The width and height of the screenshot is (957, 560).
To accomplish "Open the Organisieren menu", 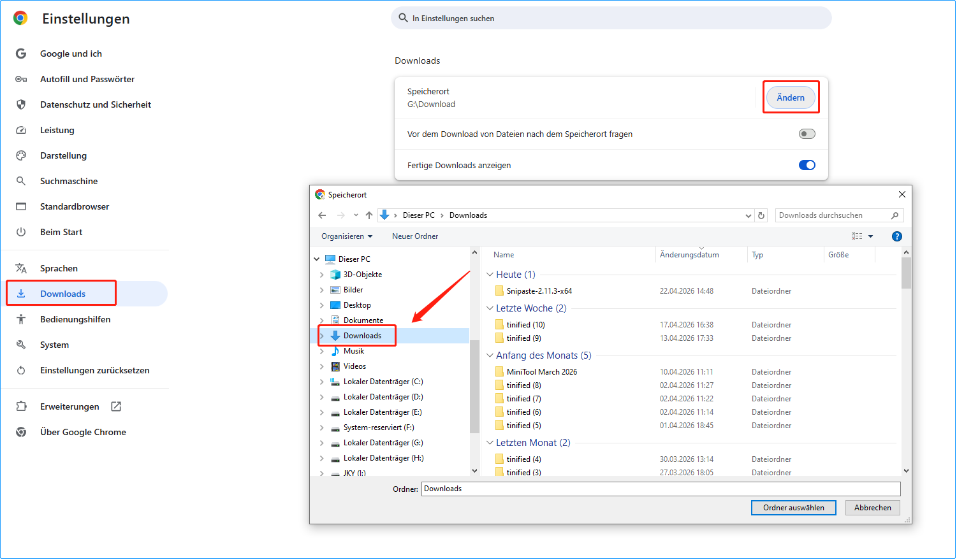I will (347, 236).
